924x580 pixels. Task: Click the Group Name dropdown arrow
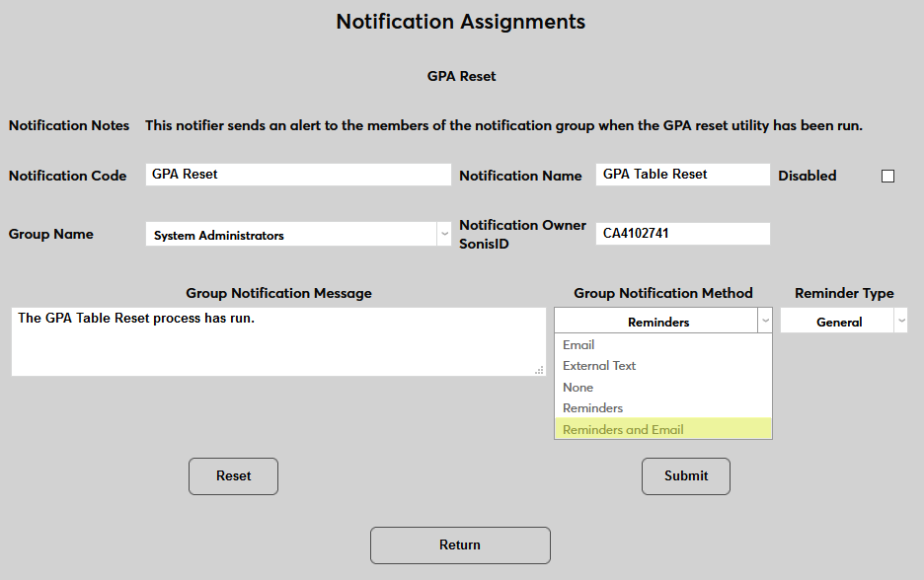click(443, 234)
